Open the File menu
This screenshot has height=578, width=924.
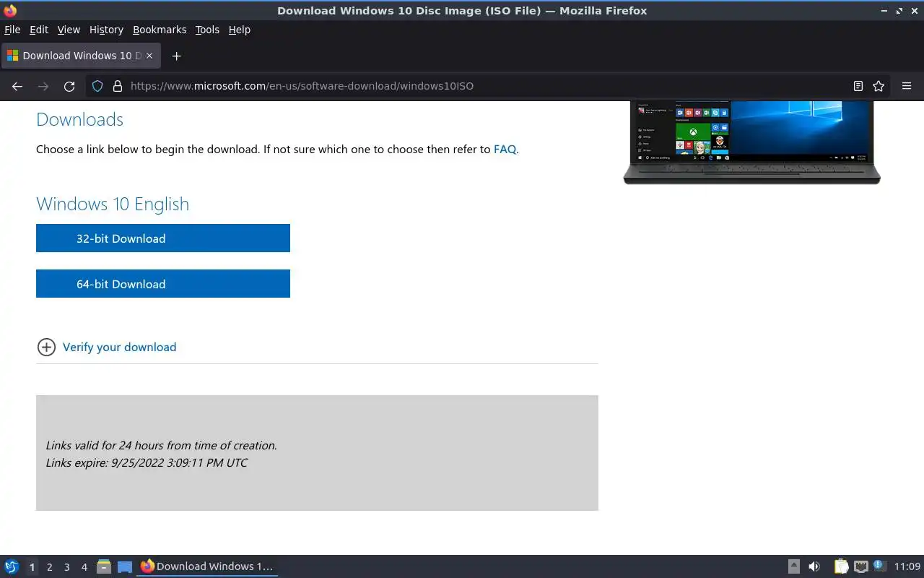12,30
